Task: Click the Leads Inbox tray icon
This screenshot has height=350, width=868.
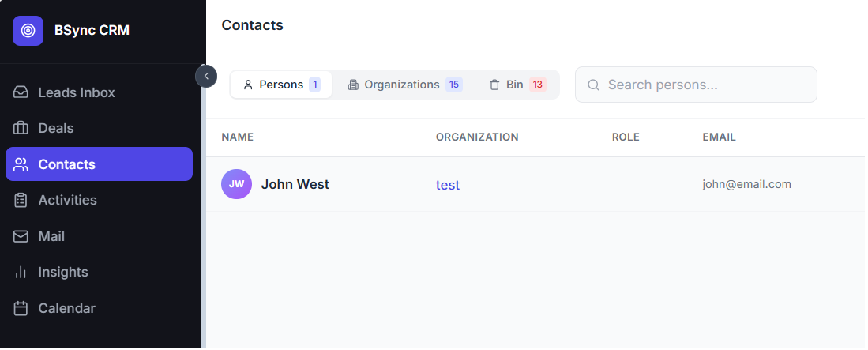Action: 21,92
